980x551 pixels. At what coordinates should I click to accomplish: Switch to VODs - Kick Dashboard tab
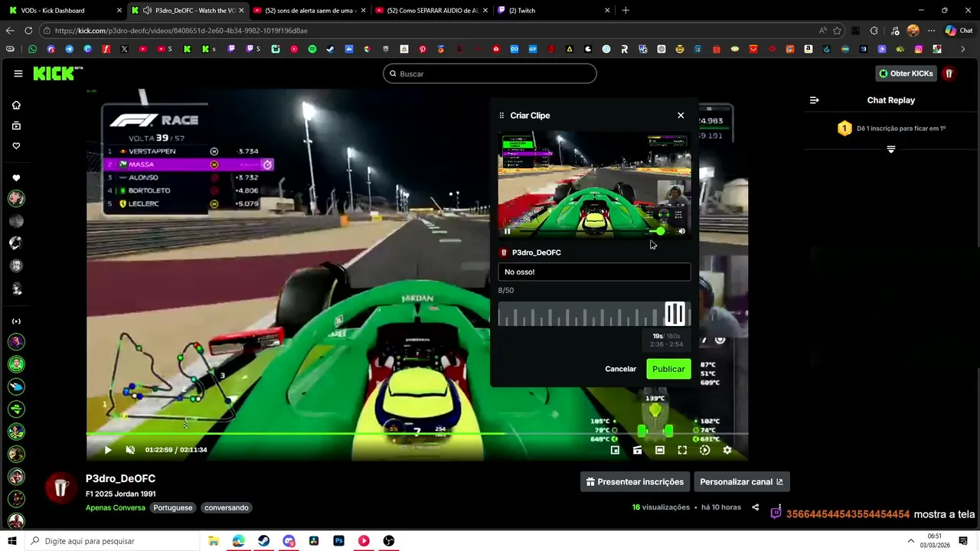click(63, 11)
